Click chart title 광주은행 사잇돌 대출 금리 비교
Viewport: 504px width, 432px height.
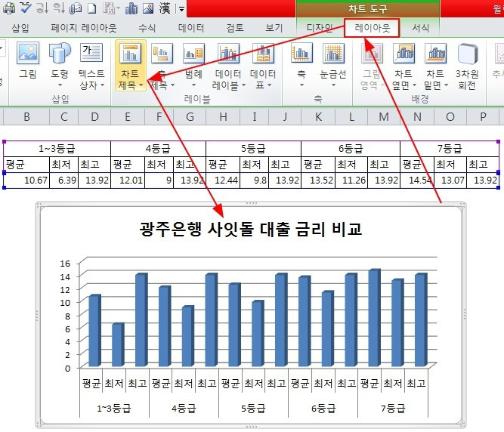coord(251,230)
